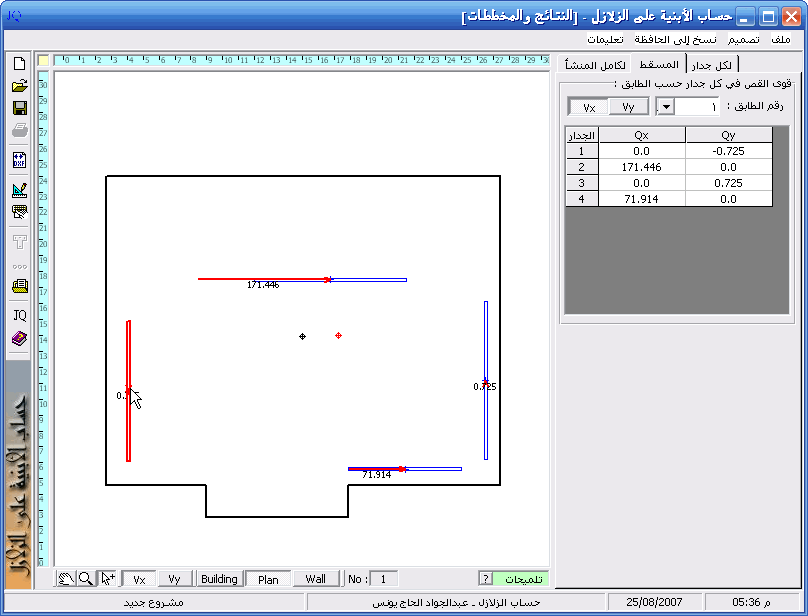Open the ملف menu

(780, 39)
